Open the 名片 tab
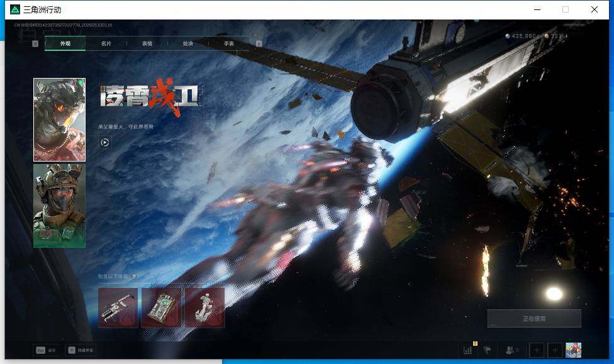 [x=106, y=43]
